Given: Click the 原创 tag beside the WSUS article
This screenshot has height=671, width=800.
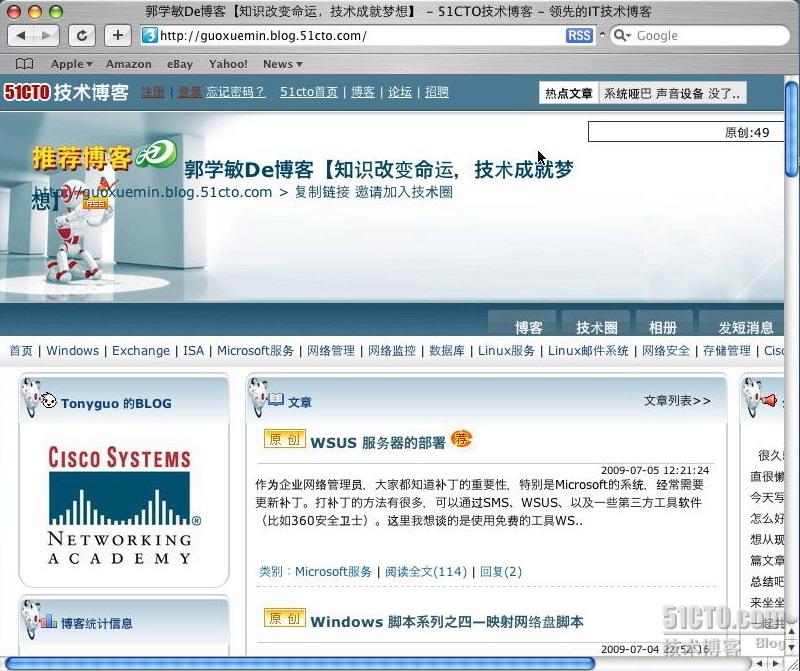Looking at the screenshot, I should pyautogui.click(x=285, y=439).
